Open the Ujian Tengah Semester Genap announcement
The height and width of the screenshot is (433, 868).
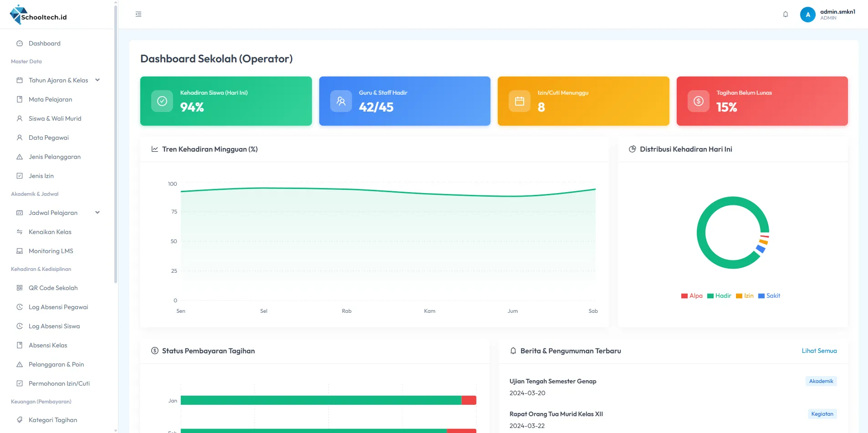coord(553,382)
